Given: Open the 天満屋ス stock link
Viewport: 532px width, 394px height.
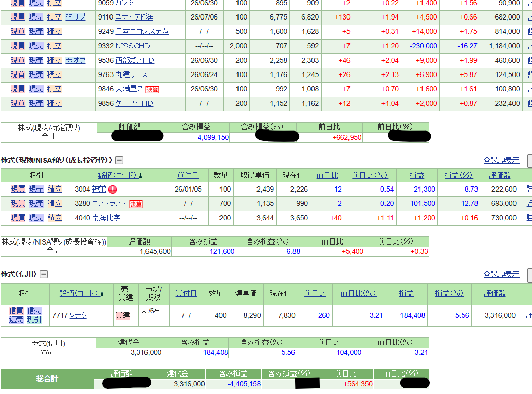Looking at the screenshot, I should point(129,89).
